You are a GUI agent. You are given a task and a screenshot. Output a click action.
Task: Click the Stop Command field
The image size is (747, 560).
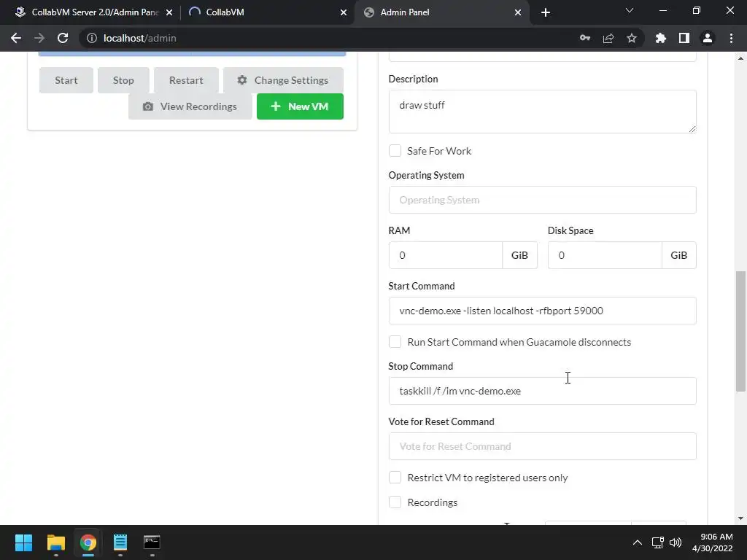point(542,391)
